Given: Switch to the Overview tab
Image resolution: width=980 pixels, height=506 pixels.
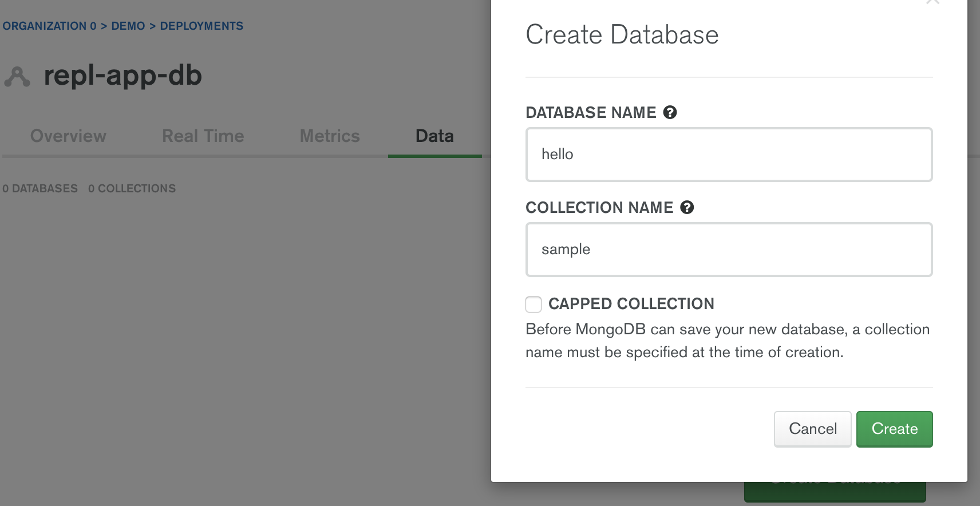Looking at the screenshot, I should point(68,136).
